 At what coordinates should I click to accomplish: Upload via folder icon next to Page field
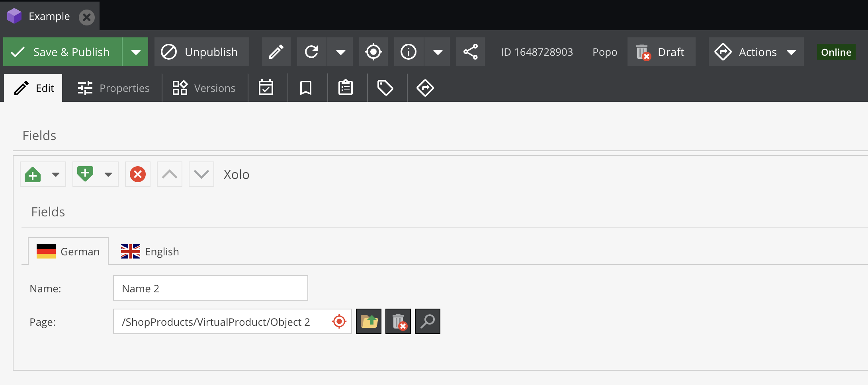point(368,321)
